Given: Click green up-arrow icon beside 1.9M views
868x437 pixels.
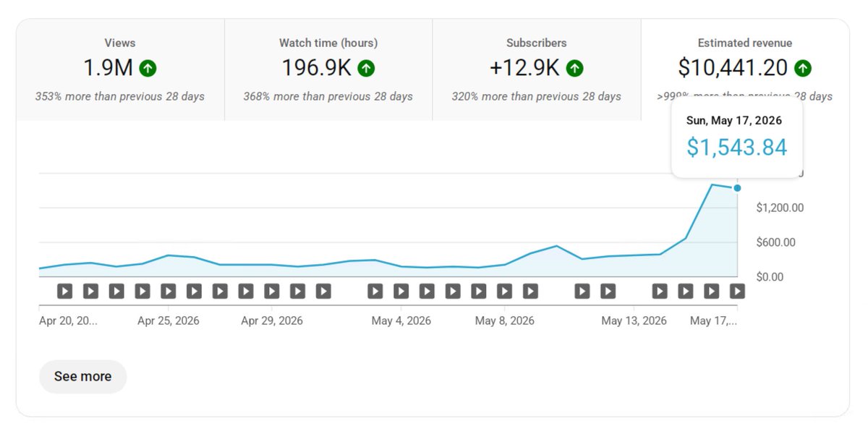Looking at the screenshot, I should (x=148, y=69).
